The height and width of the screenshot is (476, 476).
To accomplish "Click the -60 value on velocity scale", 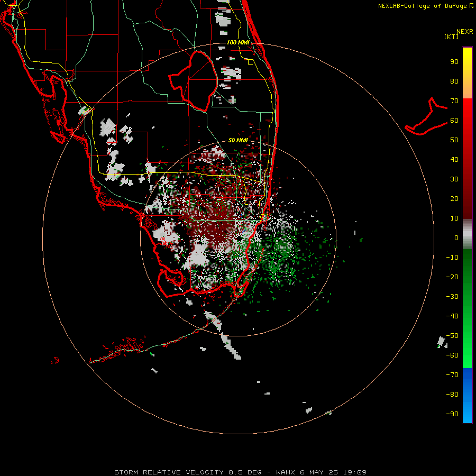I will click(x=452, y=355).
